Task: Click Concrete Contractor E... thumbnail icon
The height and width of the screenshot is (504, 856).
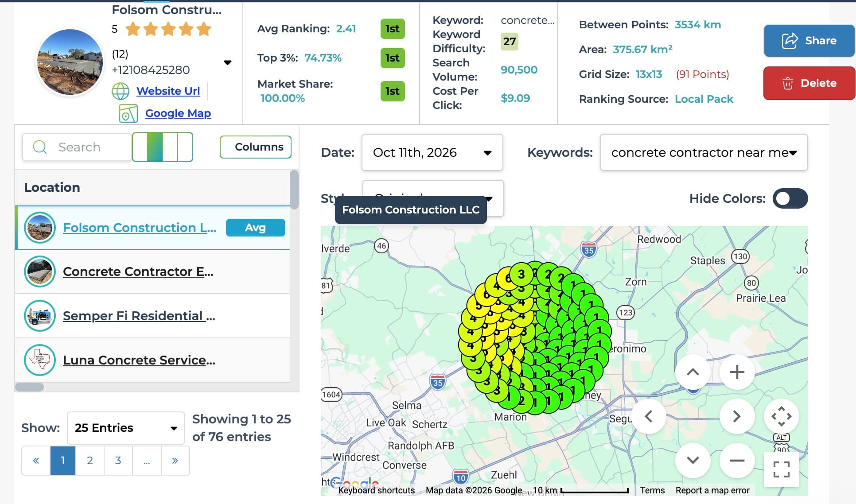Action: 40,271
